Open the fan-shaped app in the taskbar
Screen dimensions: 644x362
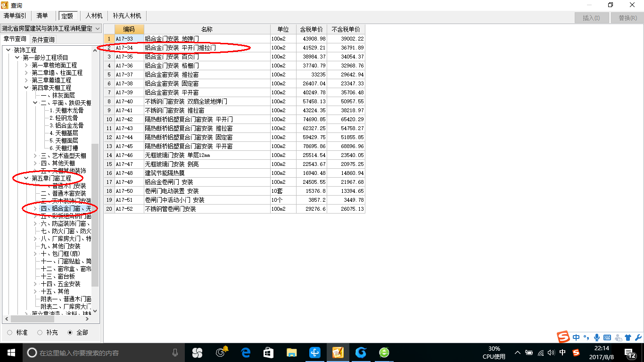(197, 352)
